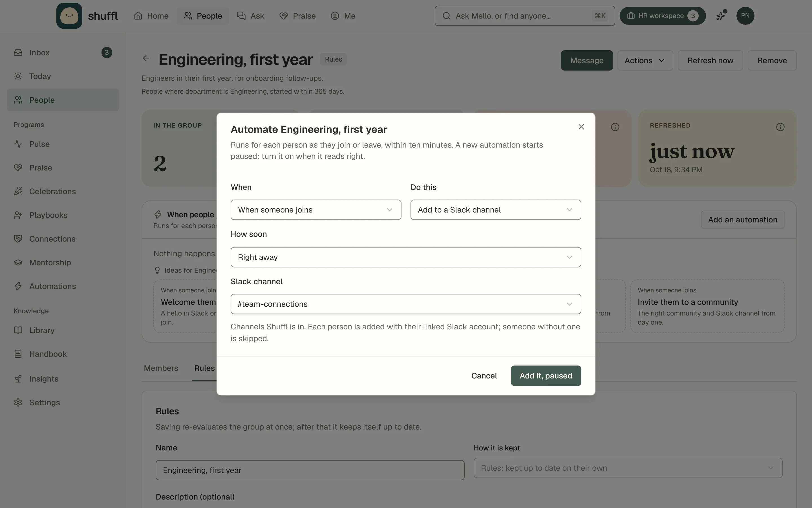Switch to the Rules tab
This screenshot has height=508, width=812.
tap(204, 368)
